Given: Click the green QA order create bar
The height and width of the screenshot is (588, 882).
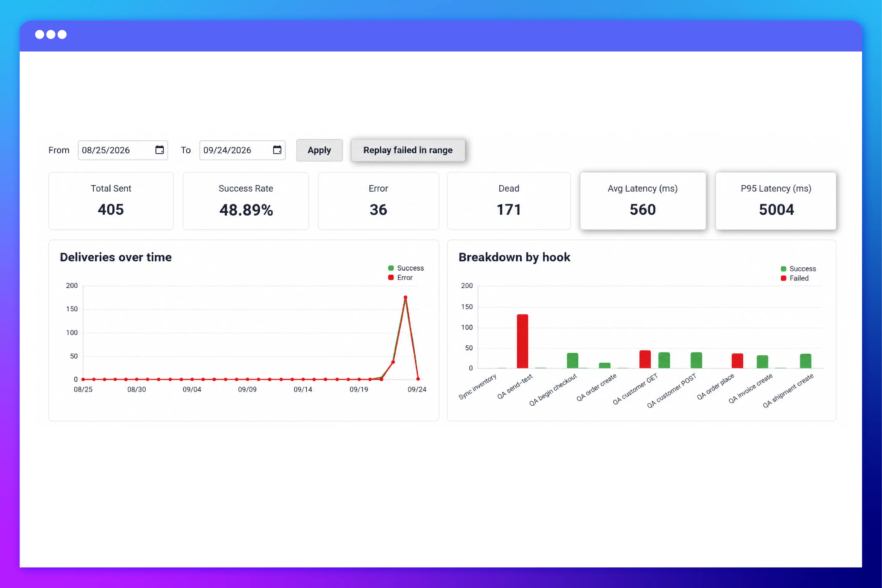Looking at the screenshot, I should pos(604,365).
